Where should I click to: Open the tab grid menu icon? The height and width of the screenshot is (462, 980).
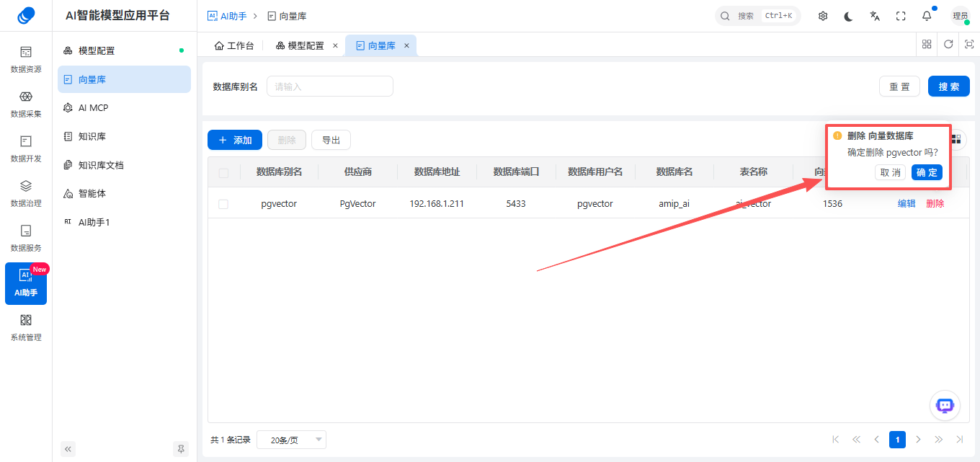(x=927, y=44)
